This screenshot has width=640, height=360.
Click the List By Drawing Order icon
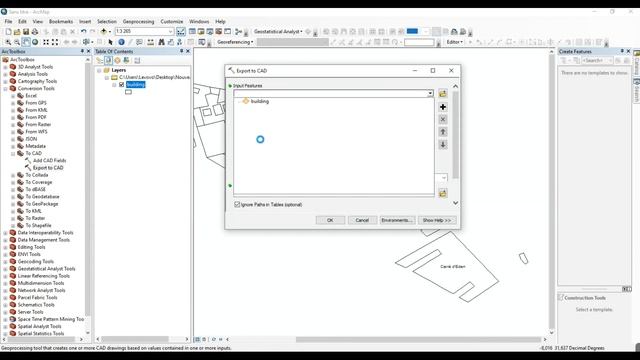click(99, 60)
